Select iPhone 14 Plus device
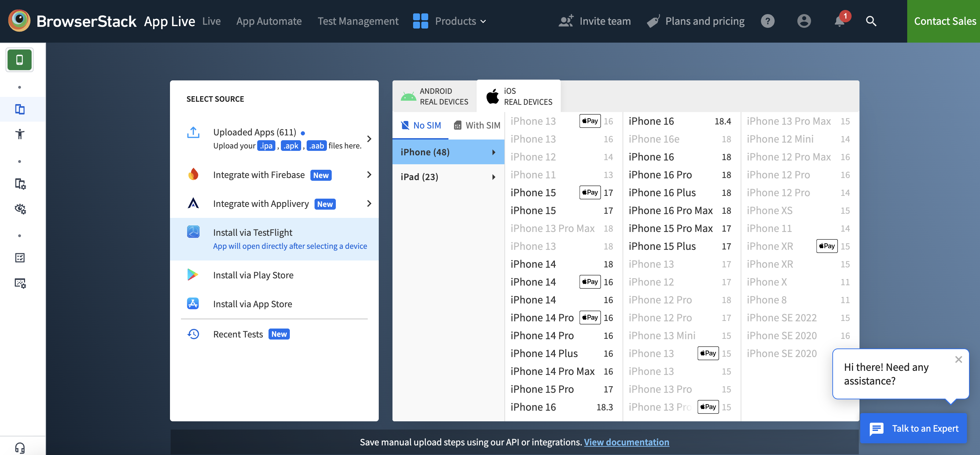The width and height of the screenshot is (980, 455). (561, 353)
